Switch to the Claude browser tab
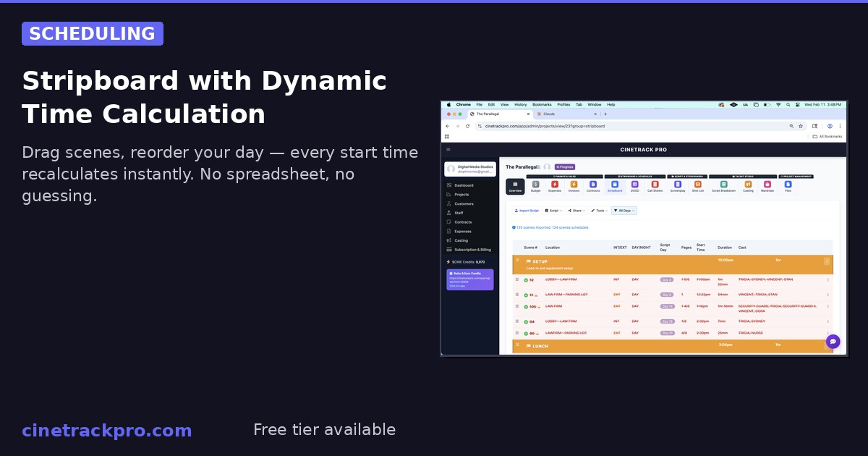Viewport: 868px width, 456px height. 550,114
